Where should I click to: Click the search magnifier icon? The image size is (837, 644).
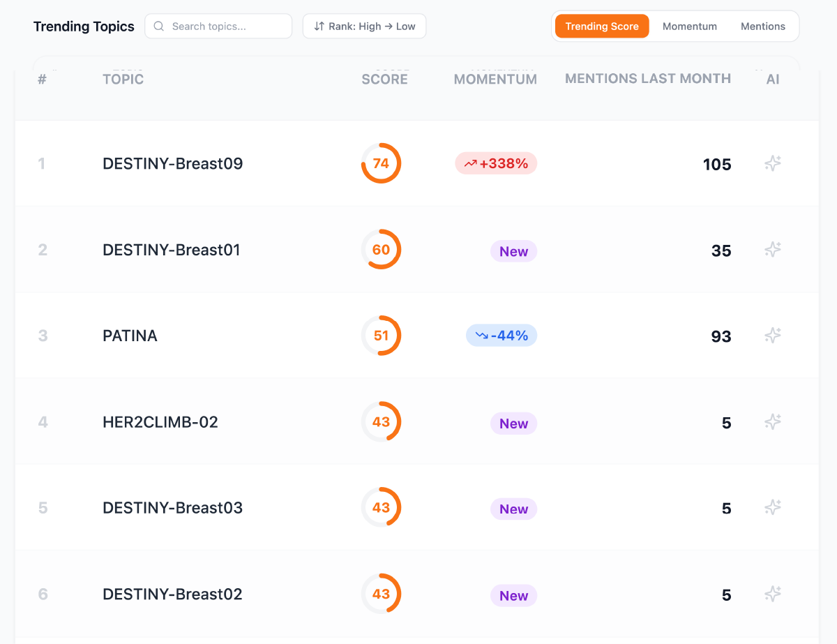159,27
